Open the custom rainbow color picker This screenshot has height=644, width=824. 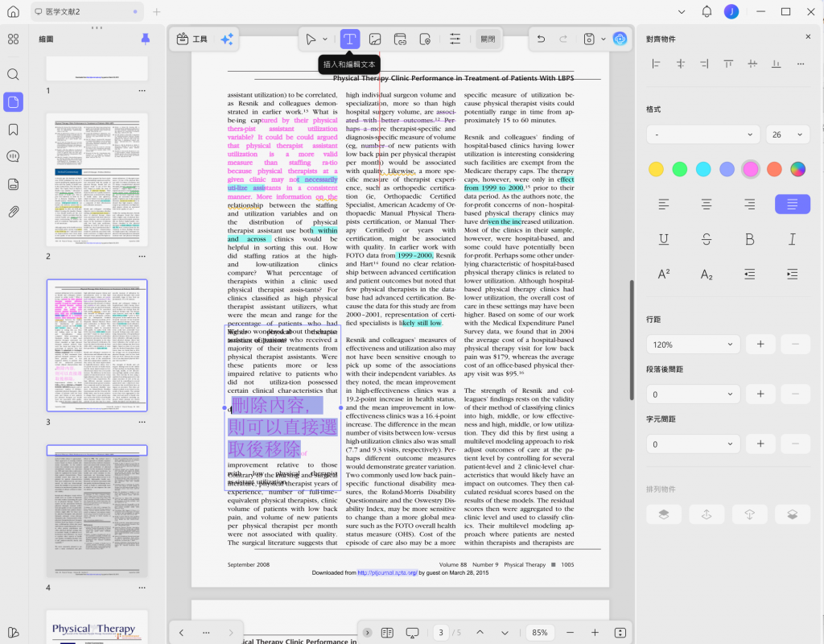tap(797, 169)
